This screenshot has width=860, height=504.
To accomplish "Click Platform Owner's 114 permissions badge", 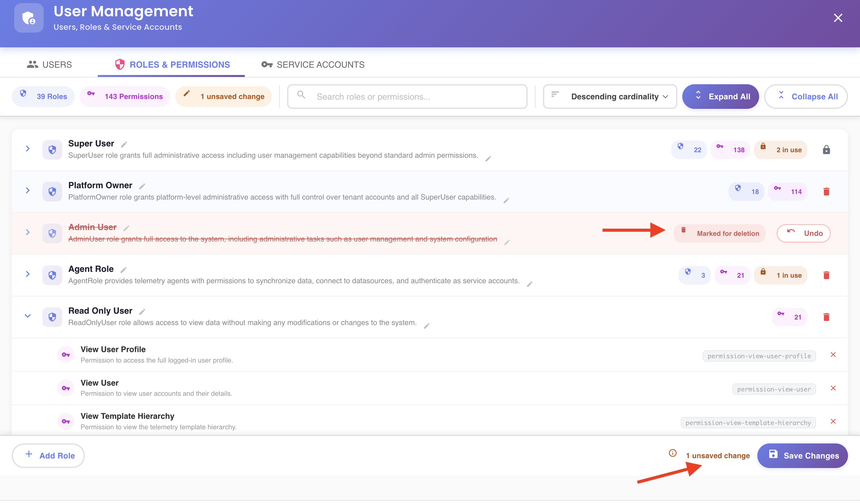I will click(788, 192).
